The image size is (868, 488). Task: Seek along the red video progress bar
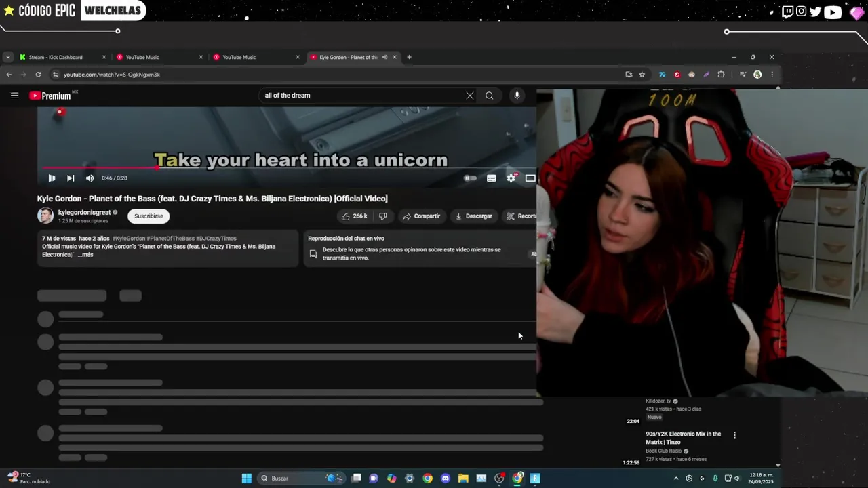point(289,167)
